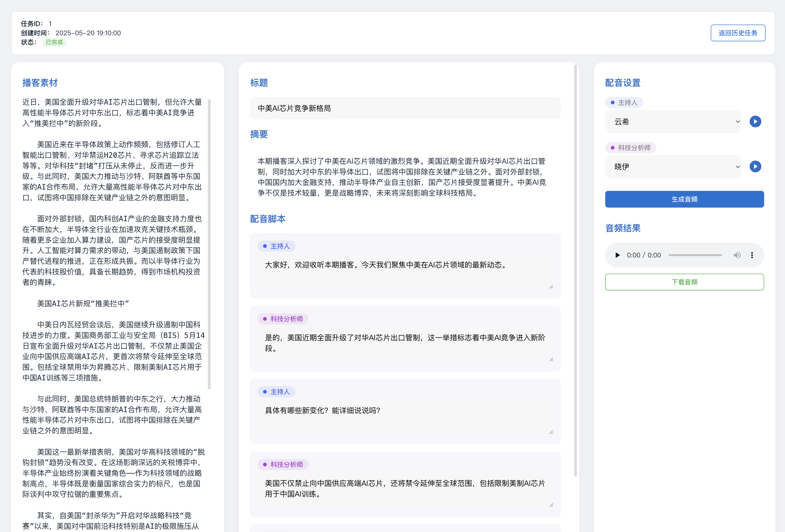Click the 配音设置 heading

(623, 83)
